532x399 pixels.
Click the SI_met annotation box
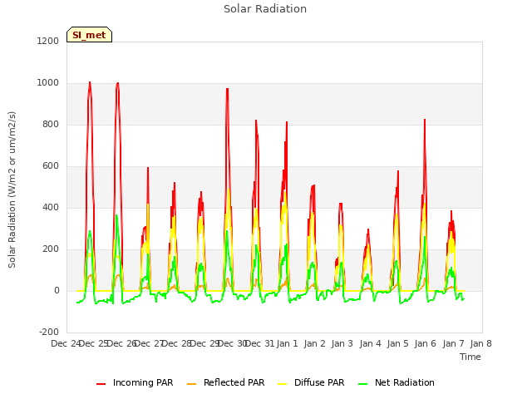point(89,35)
